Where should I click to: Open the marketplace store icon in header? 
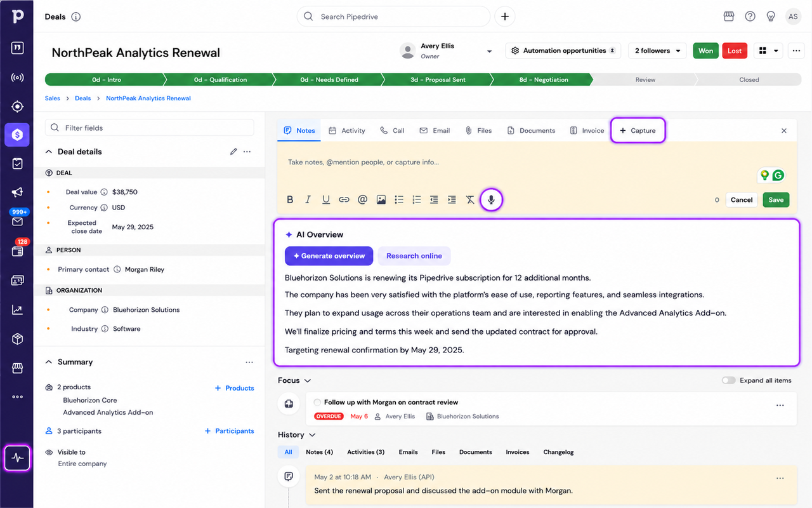point(729,17)
